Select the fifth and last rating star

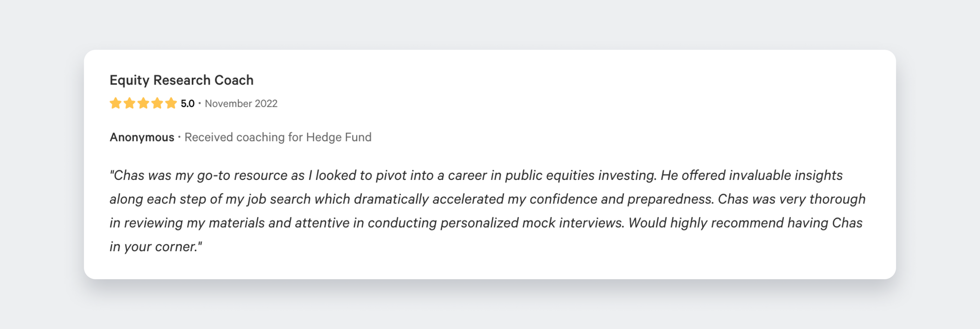coord(171,103)
